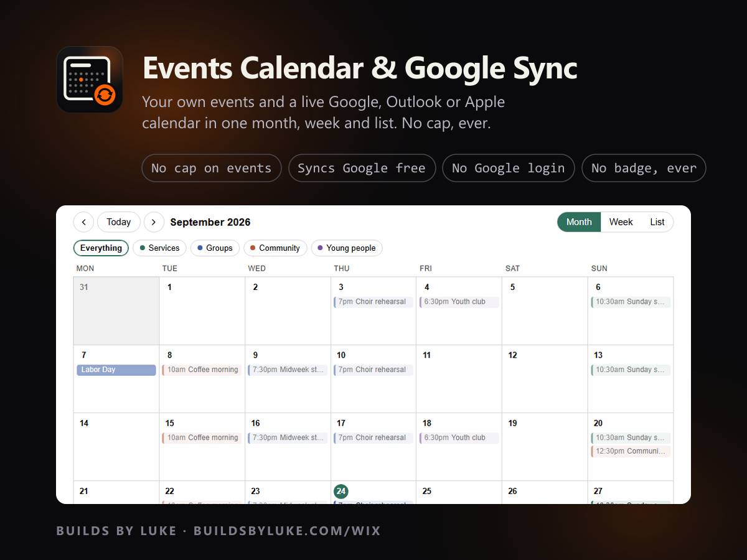Click the 'No Google login' pill
The height and width of the screenshot is (560, 747).
[509, 168]
